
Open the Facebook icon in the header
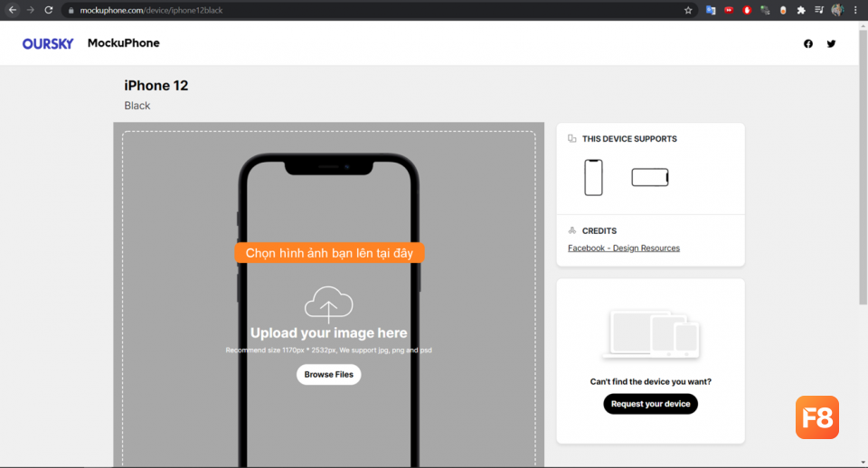point(808,43)
